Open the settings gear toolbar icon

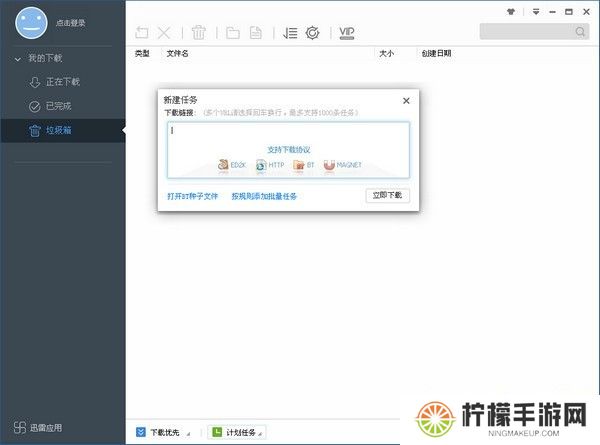(x=313, y=33)
